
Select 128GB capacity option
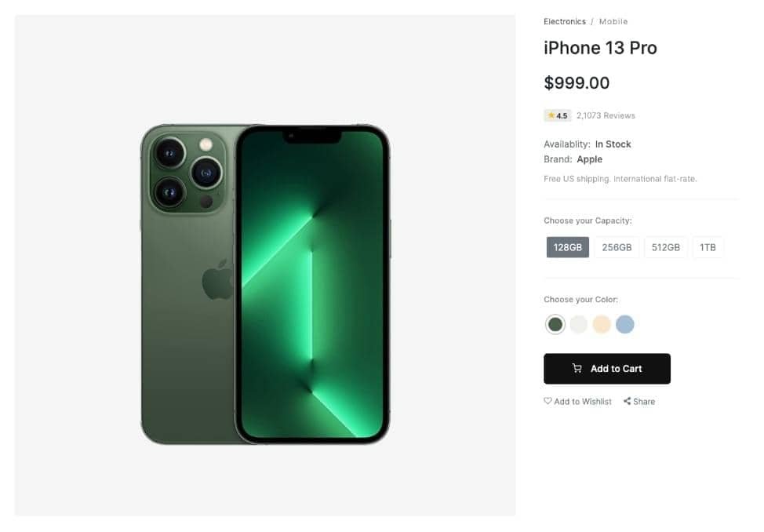[568, 248]
